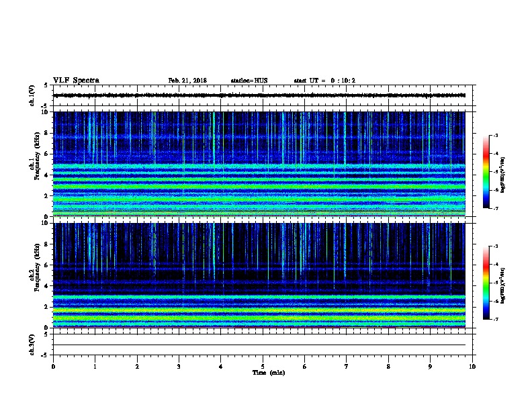Click the ch.1 Frequency (kHz) axis label

pyautogui.click(x=34, y=156)
